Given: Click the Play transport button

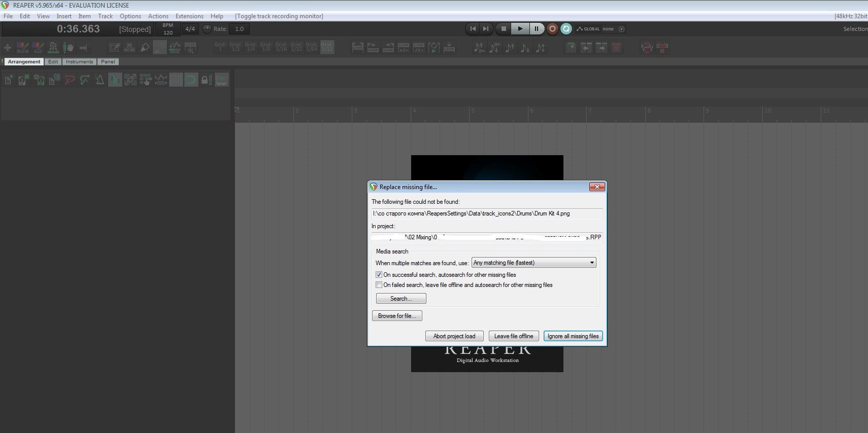Looking at the screenshot, I should tap(520, 29).
